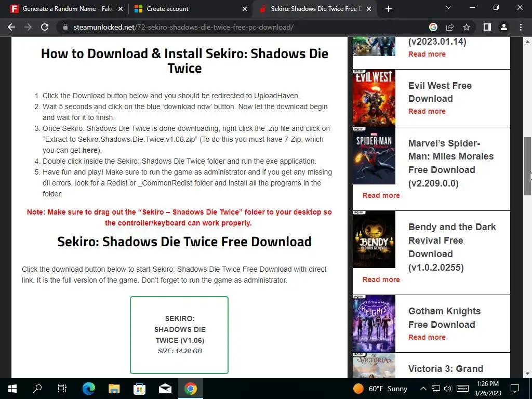Open Task View on the taskbar
Screen dimensions: 532x399
point(62,389)
